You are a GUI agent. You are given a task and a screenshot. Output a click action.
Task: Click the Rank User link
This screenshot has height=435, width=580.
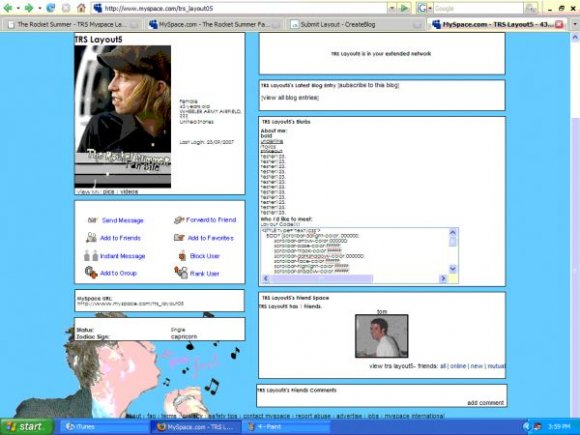point(205,274)
